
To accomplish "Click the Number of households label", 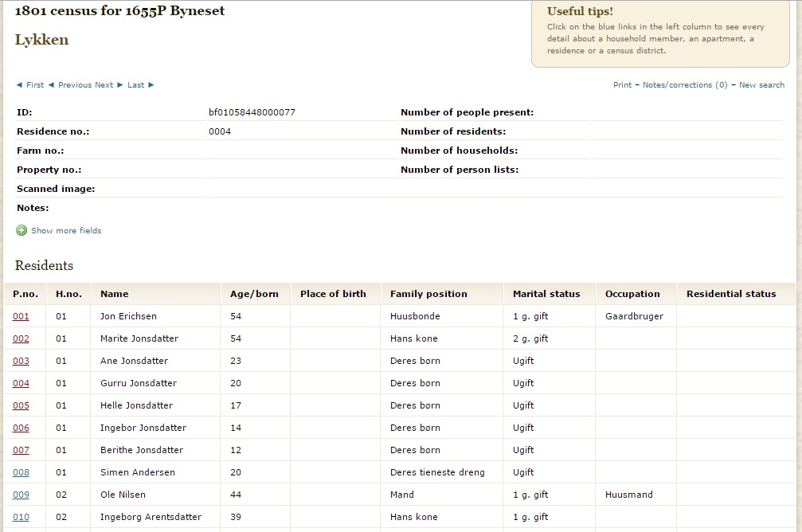I will point(459,151).
